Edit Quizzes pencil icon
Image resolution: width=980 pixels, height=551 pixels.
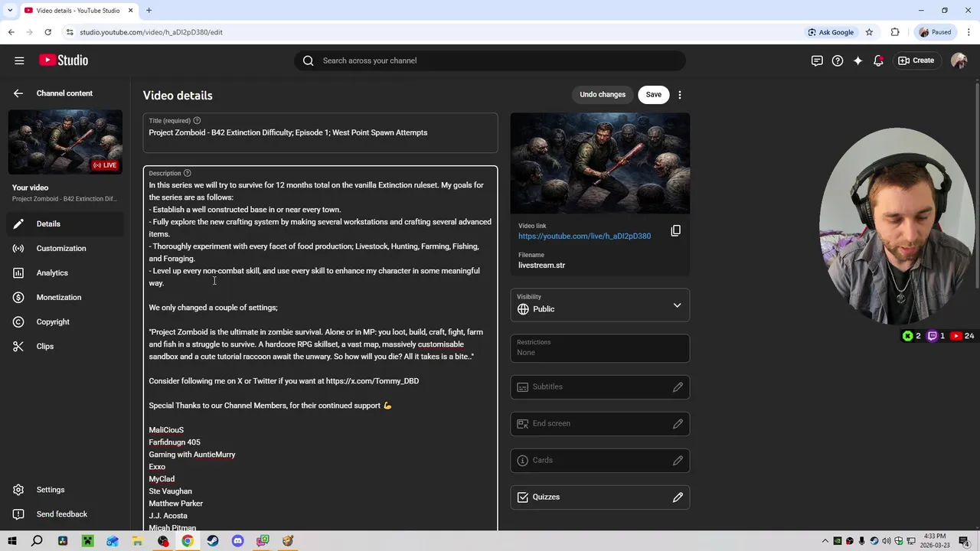[x=678, y=497]
